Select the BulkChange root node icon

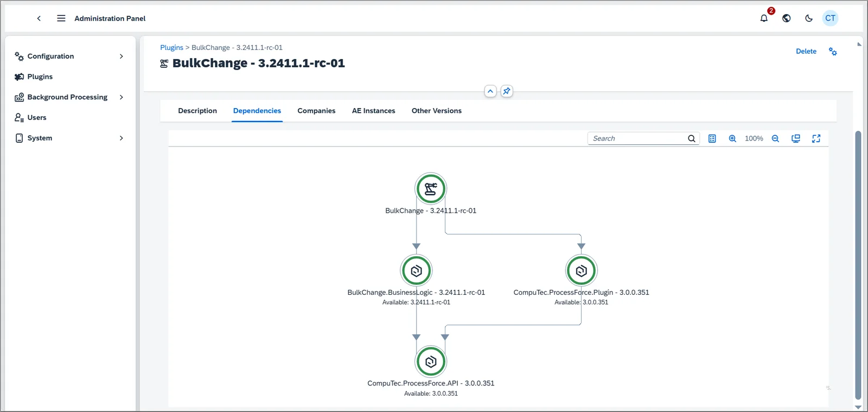pyautogui.click(x=431, y=189)
